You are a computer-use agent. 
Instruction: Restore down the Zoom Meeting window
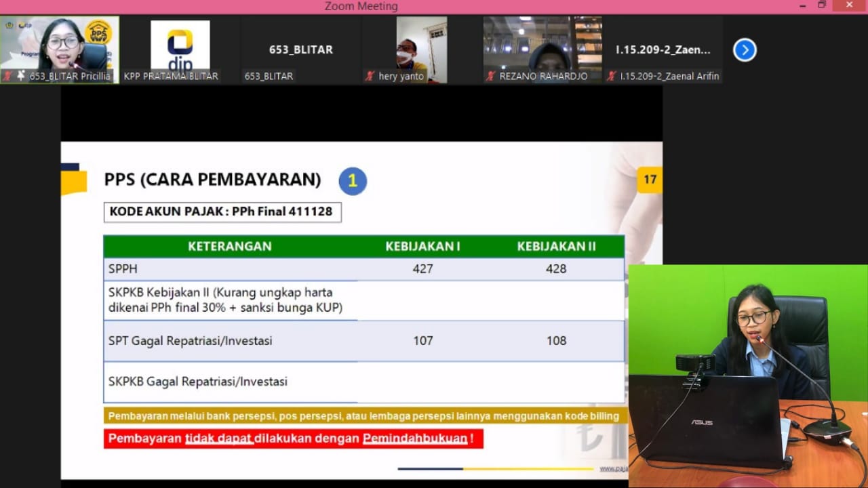point(822,5)
